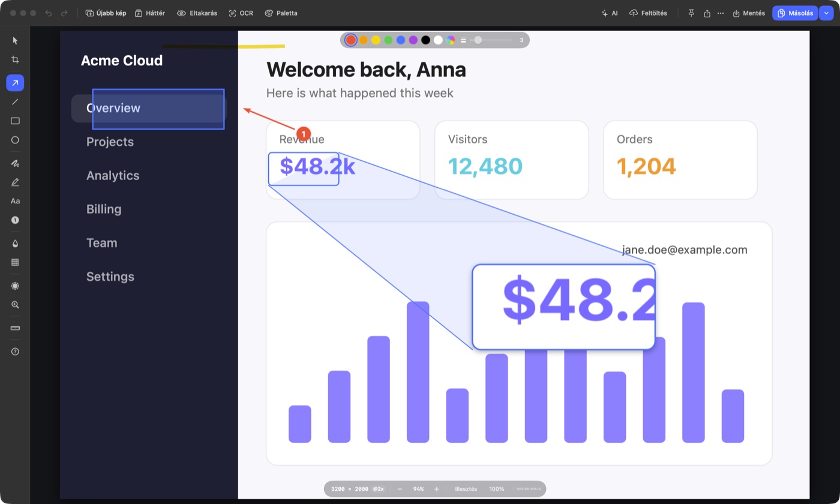This screenshot has height=504, width=840.
Task: Click the Illesztés fit-to-window control
Action: (x=466, y=489)
